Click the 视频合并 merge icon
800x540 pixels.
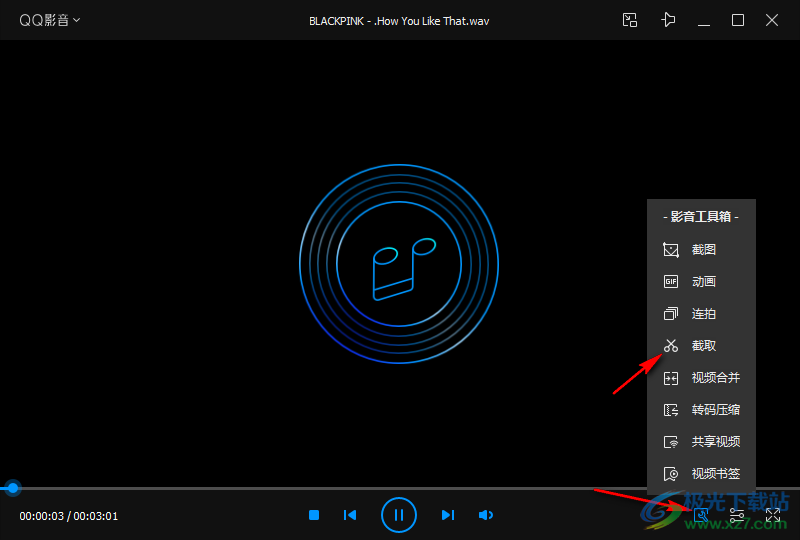(671, 378)
